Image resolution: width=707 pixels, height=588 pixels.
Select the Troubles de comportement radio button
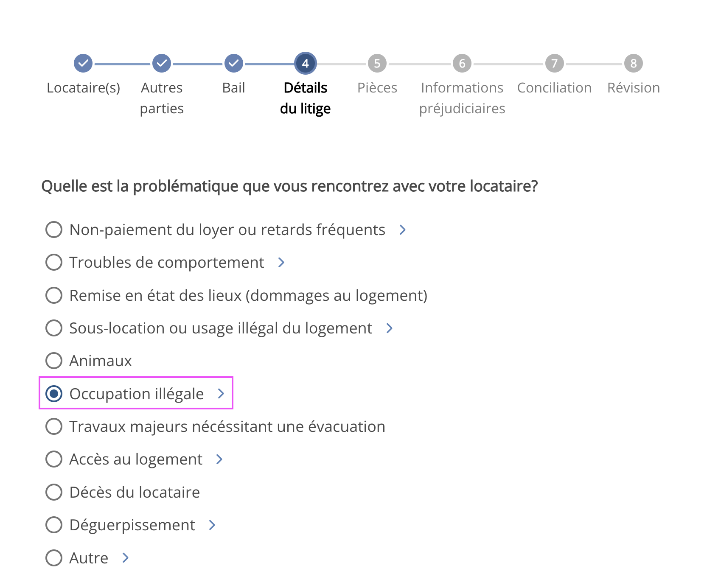click(54, 262)
